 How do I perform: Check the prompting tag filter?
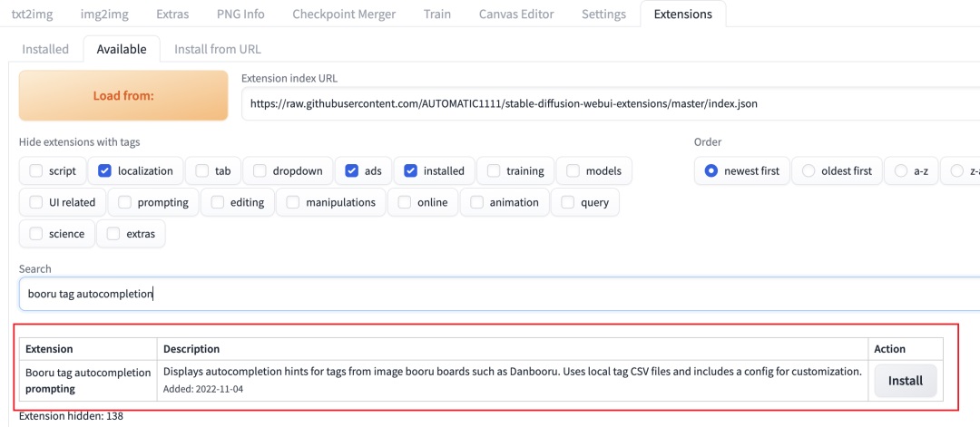pos(125,202)
